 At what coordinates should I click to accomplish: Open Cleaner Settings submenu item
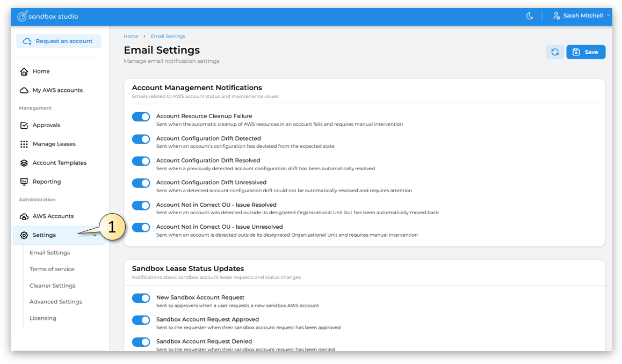(x=53, y=286)
